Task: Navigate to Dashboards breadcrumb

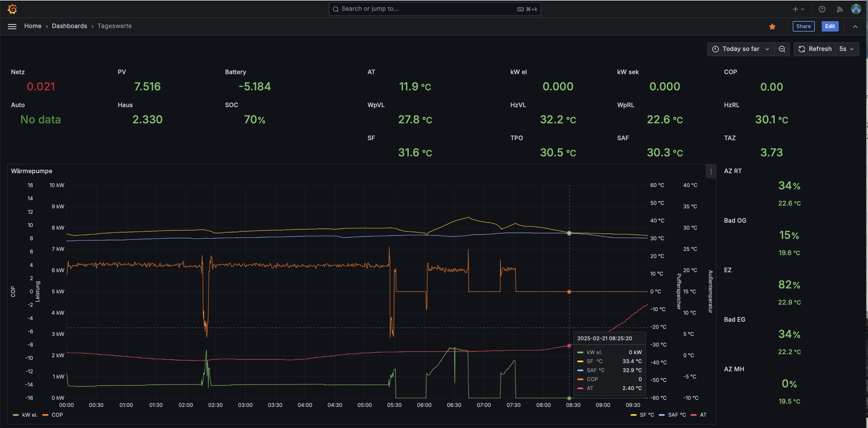Action: click(69, 26)
